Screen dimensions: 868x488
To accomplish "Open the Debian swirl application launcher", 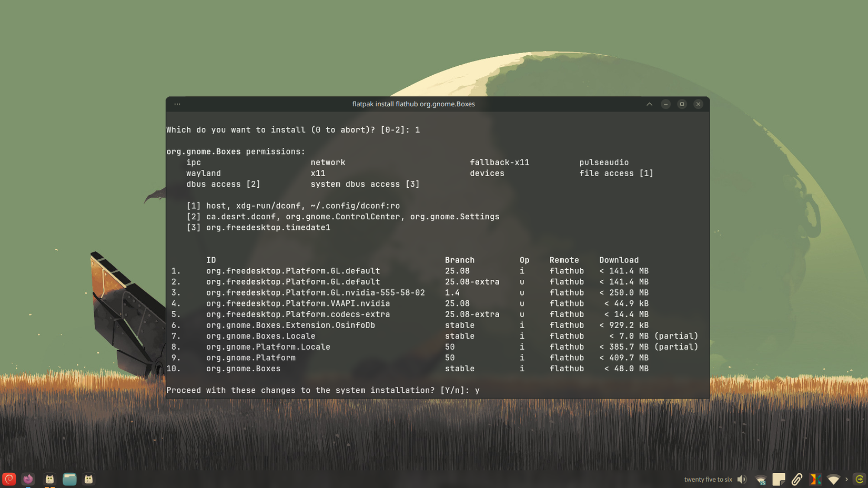I will [9, 479].
